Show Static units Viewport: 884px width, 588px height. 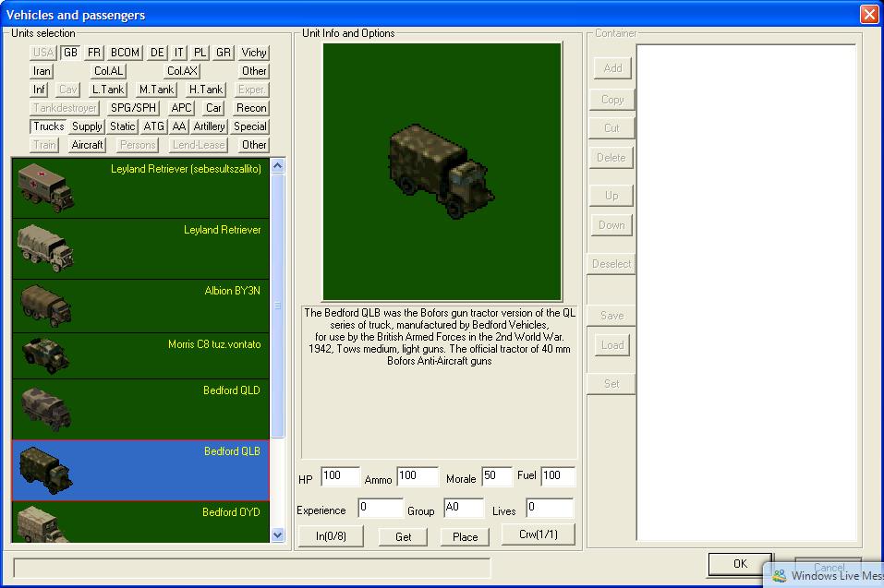pos(122,126)
